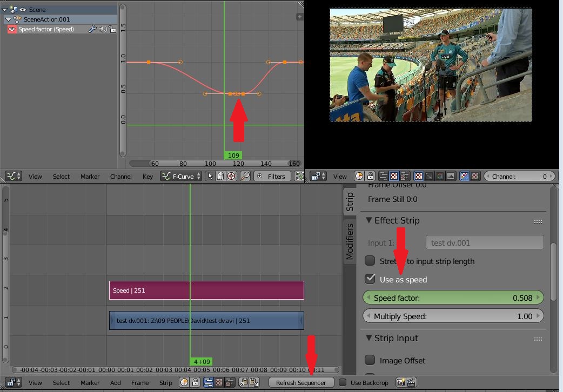Screen dimensions: 563x392
Task: Open the F-Curve editor type selector icon
Action: click(x=13, y=176)
